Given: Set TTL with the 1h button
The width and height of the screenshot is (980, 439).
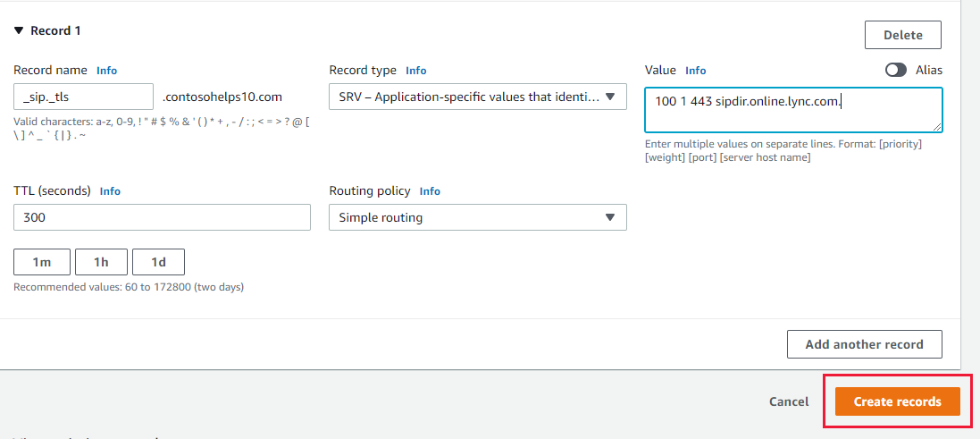Looking at the screenshot, I should (101, 262).
